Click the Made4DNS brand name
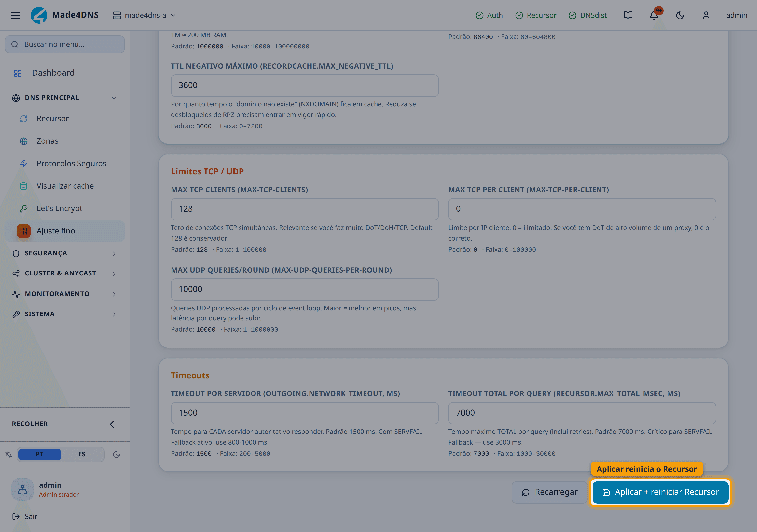The width and height of the screenshot is (757, 532). coord(76,15)
